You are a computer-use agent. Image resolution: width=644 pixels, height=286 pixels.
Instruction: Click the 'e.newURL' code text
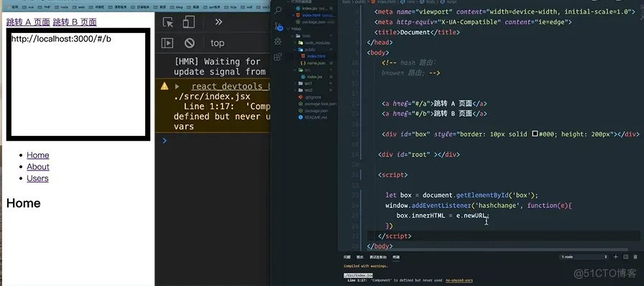pos(471,216)
